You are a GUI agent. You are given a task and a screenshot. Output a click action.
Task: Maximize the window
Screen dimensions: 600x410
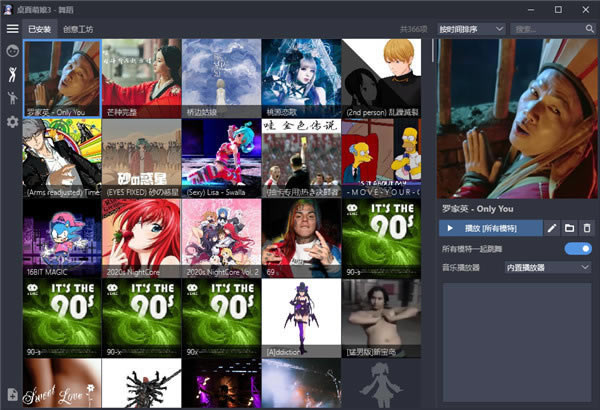click(558, 10)
